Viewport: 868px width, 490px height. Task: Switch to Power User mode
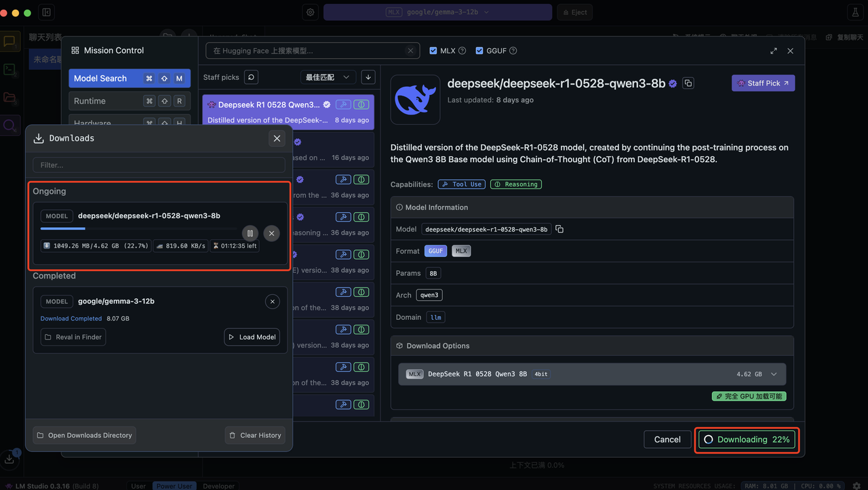point(174,486)
